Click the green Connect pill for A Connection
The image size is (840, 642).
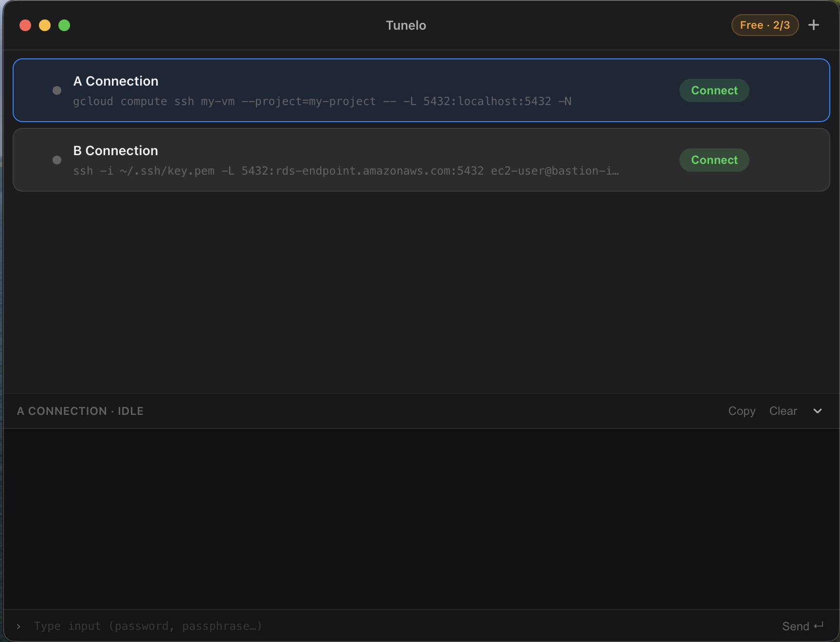pos(713,90)
